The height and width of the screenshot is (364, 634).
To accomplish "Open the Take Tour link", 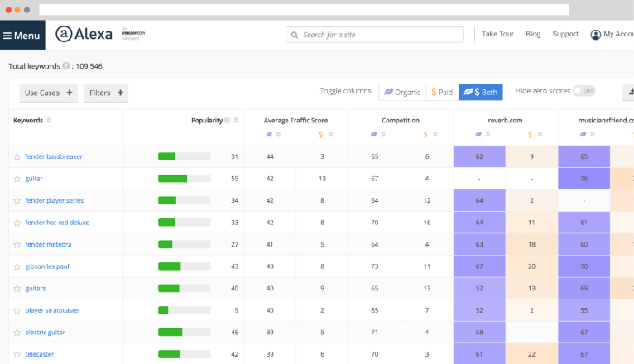I will pos(497,34).
